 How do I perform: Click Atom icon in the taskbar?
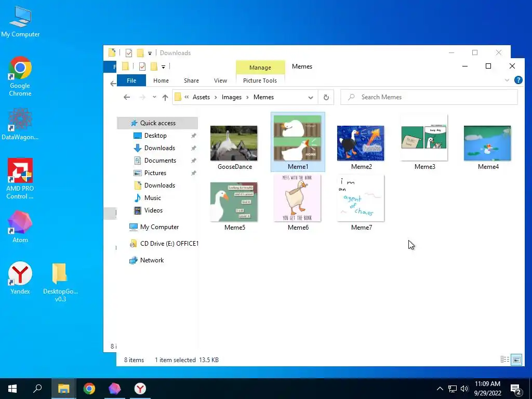pos(115,389)
